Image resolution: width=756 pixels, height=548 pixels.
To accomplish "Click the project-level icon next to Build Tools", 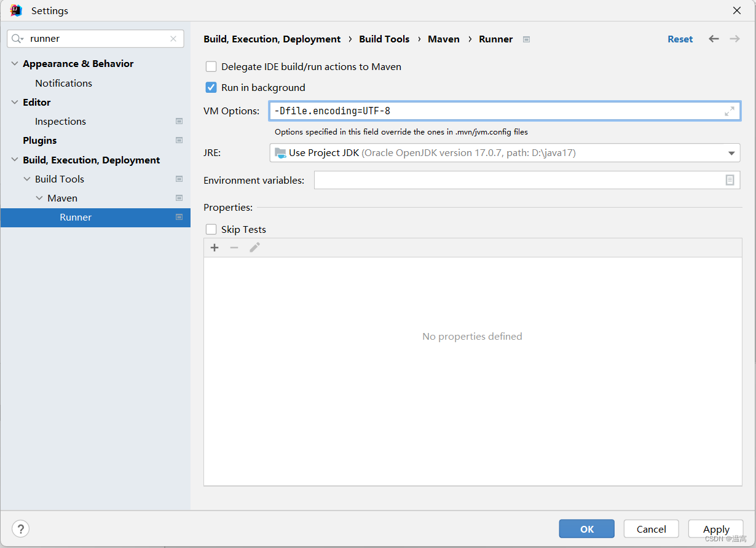I will tap(179, 179).
